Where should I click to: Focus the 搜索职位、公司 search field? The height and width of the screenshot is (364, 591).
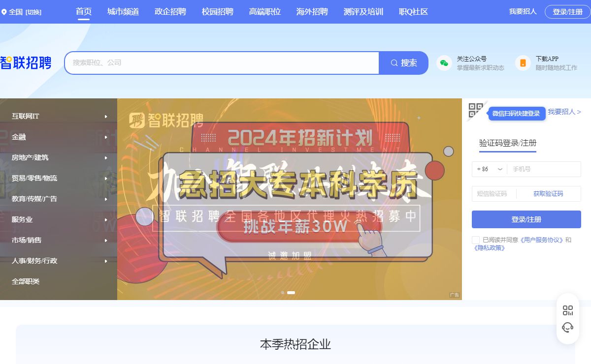tap(222, 63)
